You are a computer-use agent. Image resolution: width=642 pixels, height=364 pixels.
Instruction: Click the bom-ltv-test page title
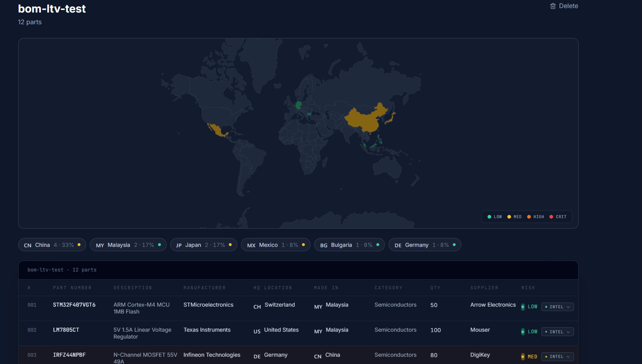pyautogui.click(x=52, y=9)
